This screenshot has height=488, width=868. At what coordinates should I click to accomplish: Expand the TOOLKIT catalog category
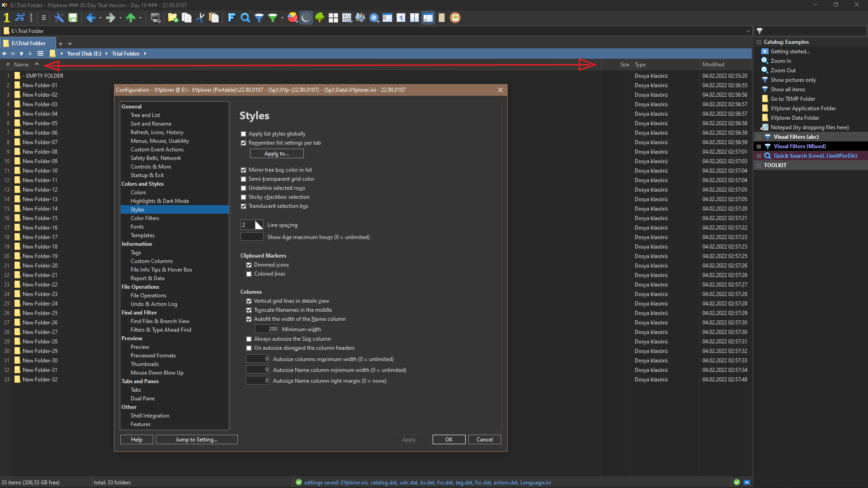coord(759,165)
